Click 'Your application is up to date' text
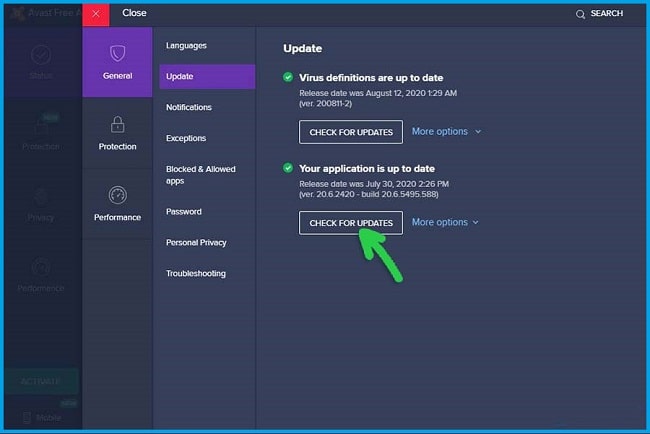 [367, 168]
